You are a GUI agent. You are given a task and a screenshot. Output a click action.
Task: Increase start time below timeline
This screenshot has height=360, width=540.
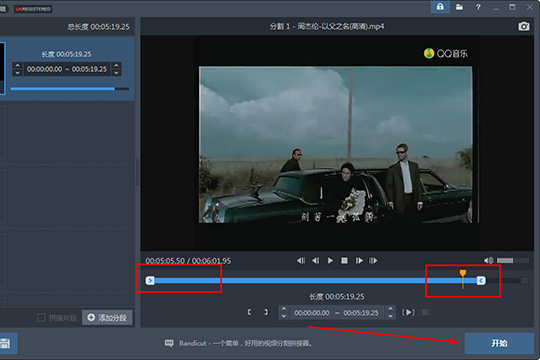point(283,309)
